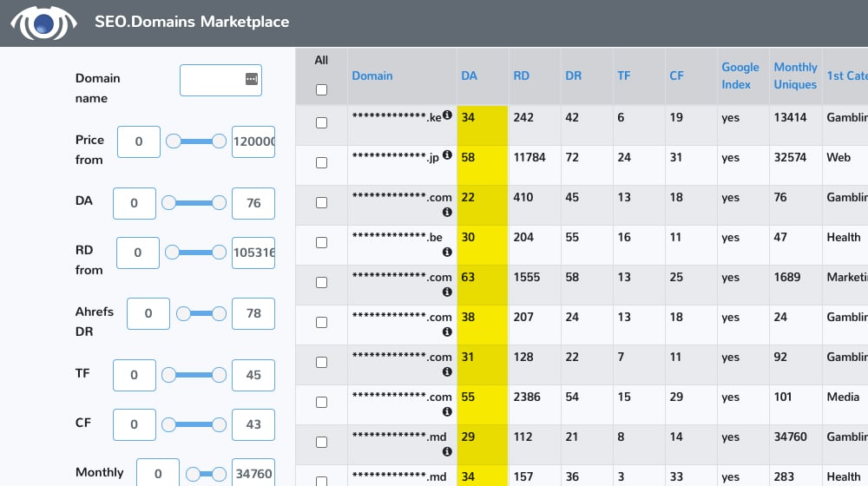Sort table by the DA column header
This screenshot has width=868, height=486.
coord(469,76)
